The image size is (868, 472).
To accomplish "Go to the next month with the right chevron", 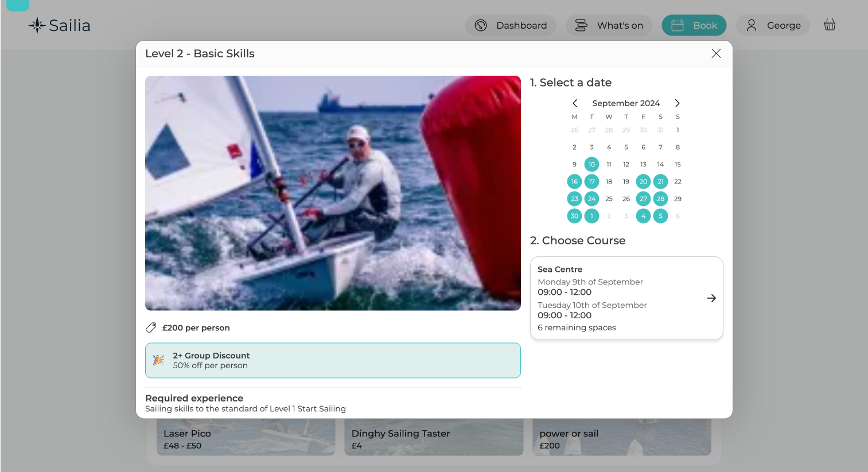I will [677, 103].
